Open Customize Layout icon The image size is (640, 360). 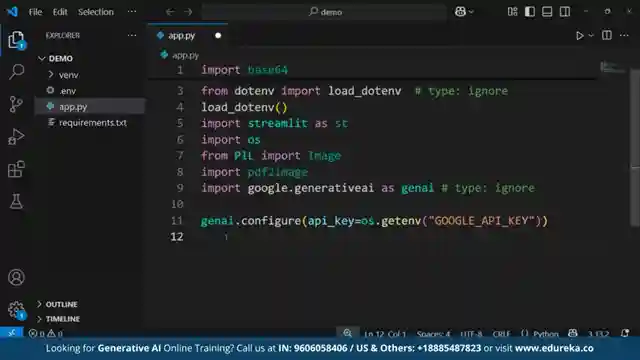513,11
